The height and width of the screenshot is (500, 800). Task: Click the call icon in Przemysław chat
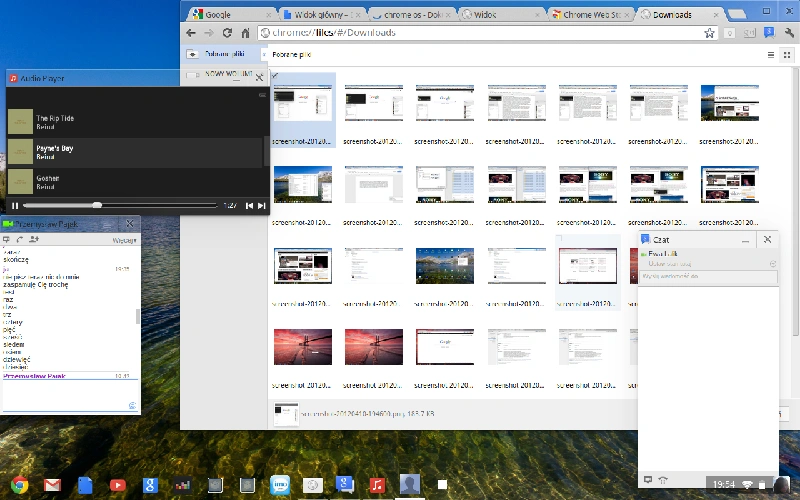point(20,239)
